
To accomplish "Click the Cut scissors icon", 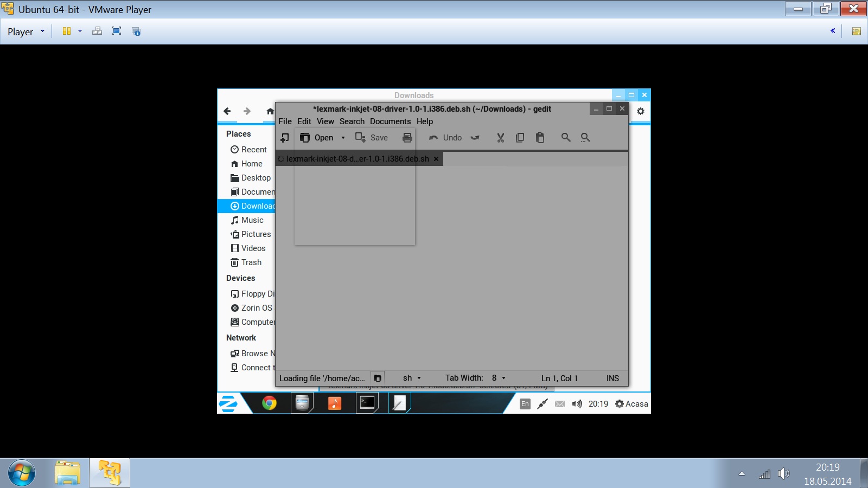I will click(x=500, y=138).
